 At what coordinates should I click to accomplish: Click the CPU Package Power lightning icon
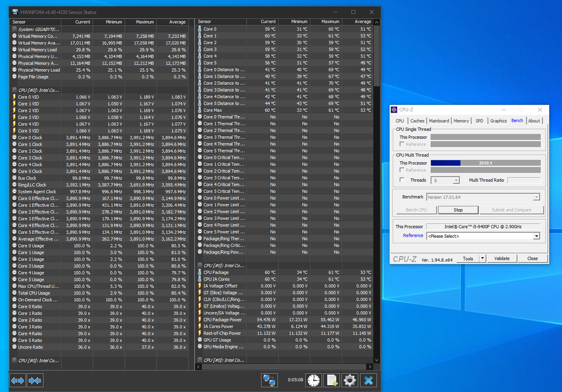[x=200, y=319]
